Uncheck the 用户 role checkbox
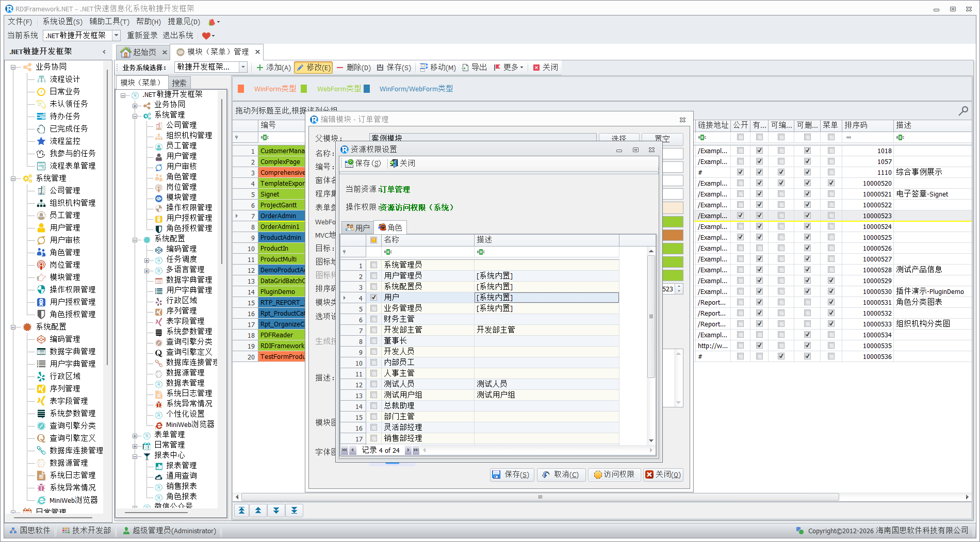Image resolution: width=980 pixels, height=542 pixels. click(374, 297)
